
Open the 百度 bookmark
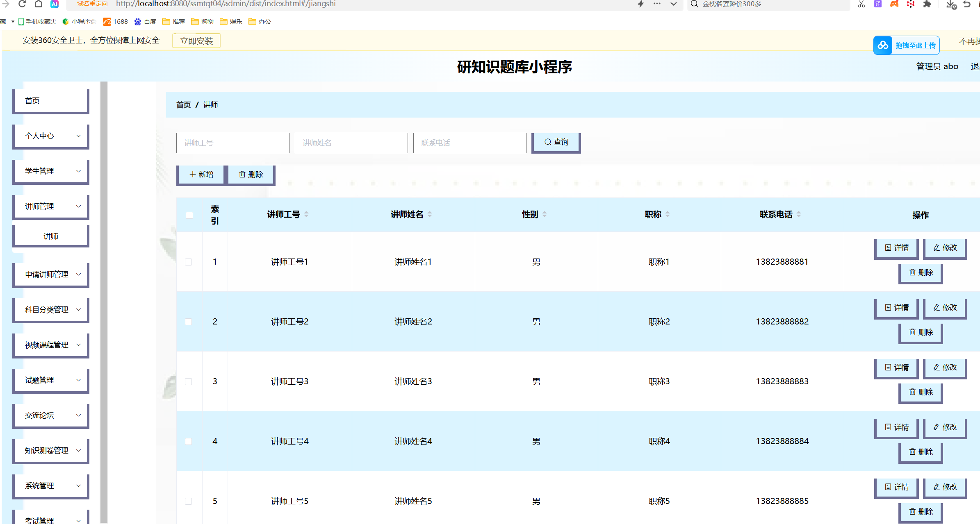pos(145,21)
